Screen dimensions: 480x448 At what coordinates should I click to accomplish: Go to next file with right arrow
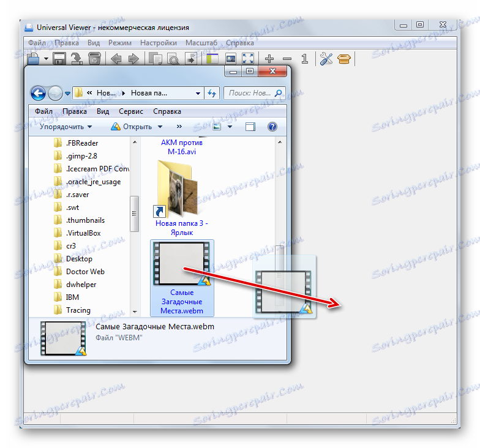point(133,59)
